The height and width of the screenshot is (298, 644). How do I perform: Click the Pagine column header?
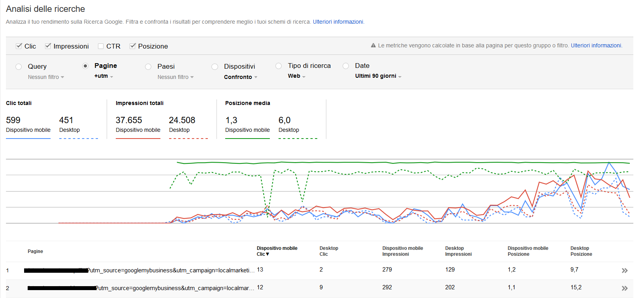[35, 251]
